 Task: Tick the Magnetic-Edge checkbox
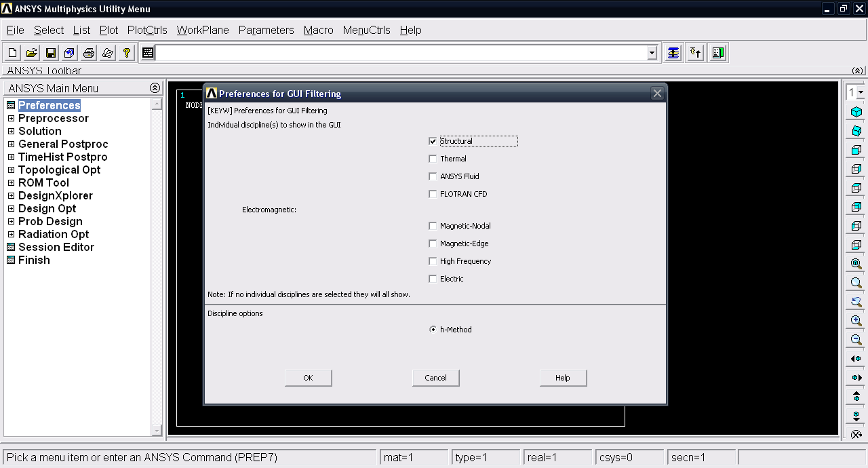point(433,243)
